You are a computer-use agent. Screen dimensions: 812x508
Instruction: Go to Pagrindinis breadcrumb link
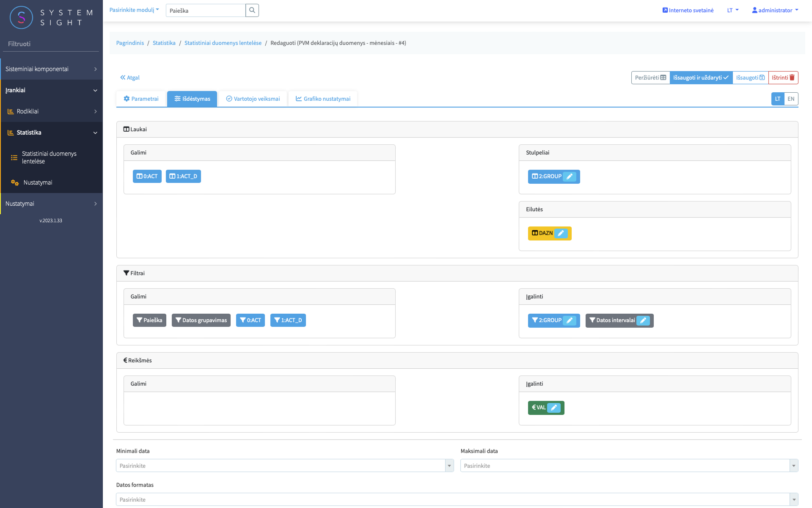(x=130, y=43)
